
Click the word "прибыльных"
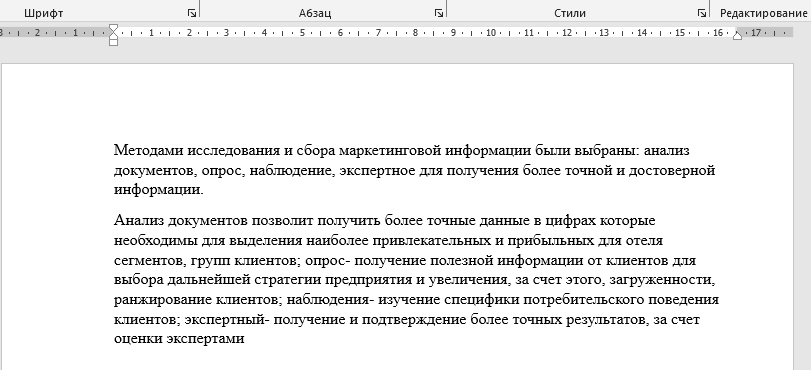(x=550, y=241)
